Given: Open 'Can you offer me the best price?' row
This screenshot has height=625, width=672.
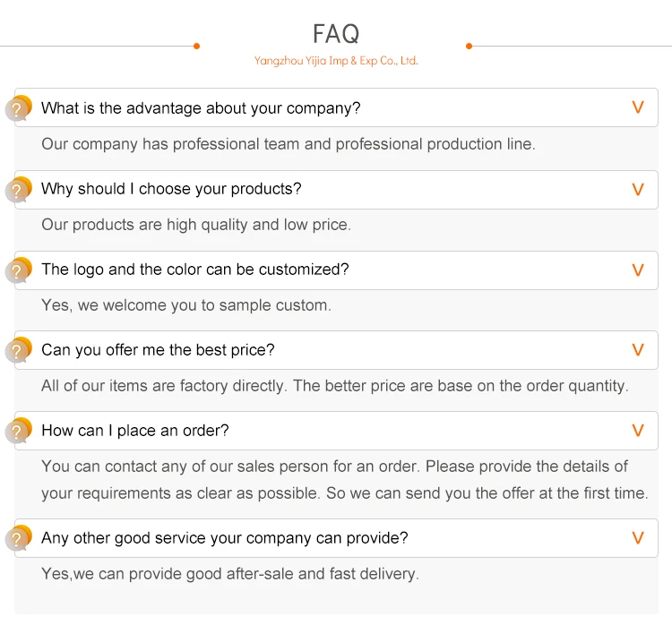Looking at the screenshot, I should point(158,350).
